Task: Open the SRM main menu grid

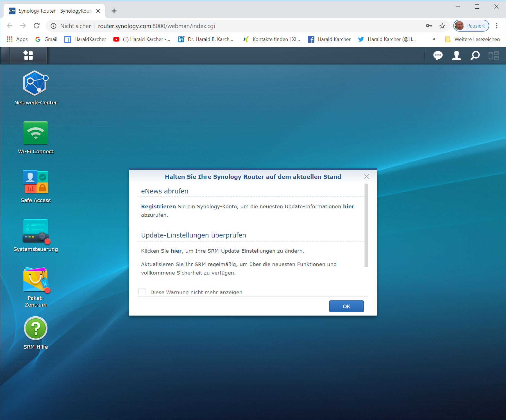Action: (x=28, y=55)
